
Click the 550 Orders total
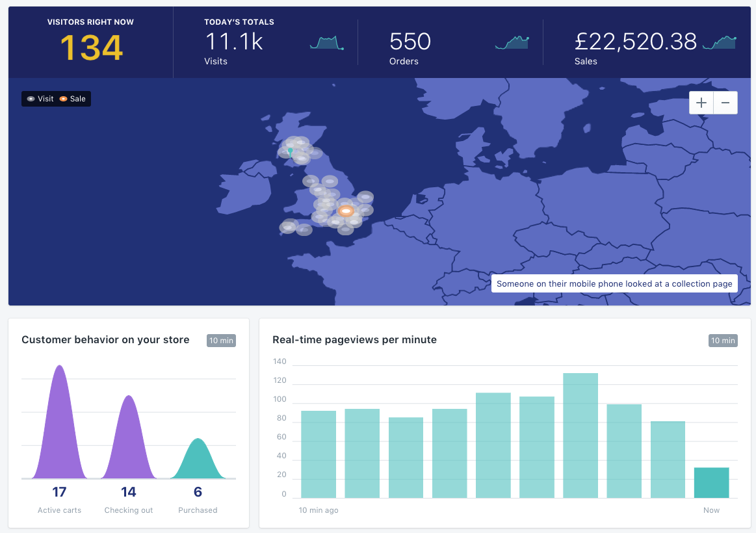pos(410,42)
